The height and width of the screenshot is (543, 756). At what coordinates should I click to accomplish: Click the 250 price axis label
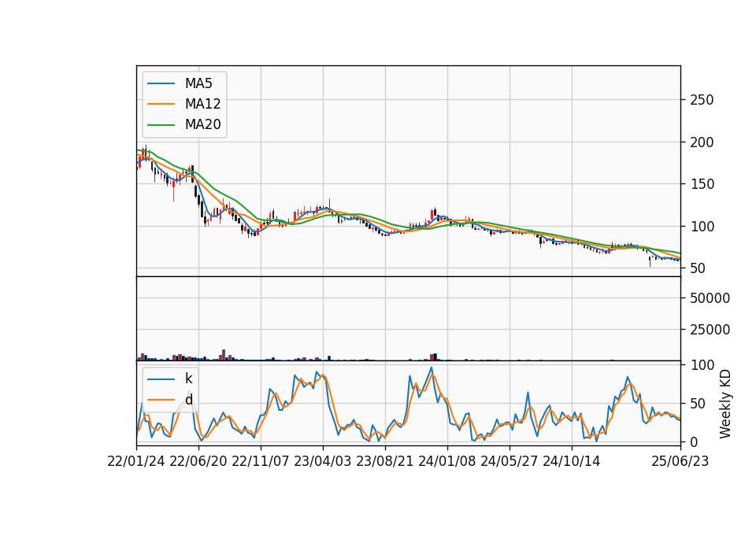[x=702, y=100]
